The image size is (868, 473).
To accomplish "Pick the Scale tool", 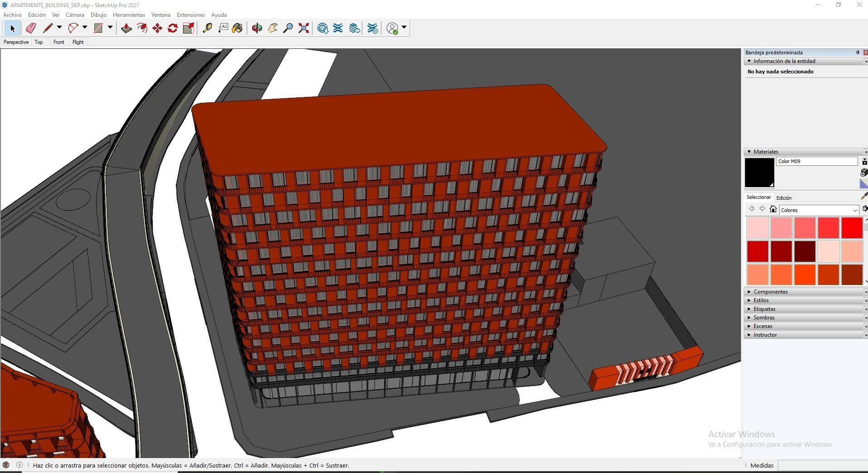I will point(188,28).
